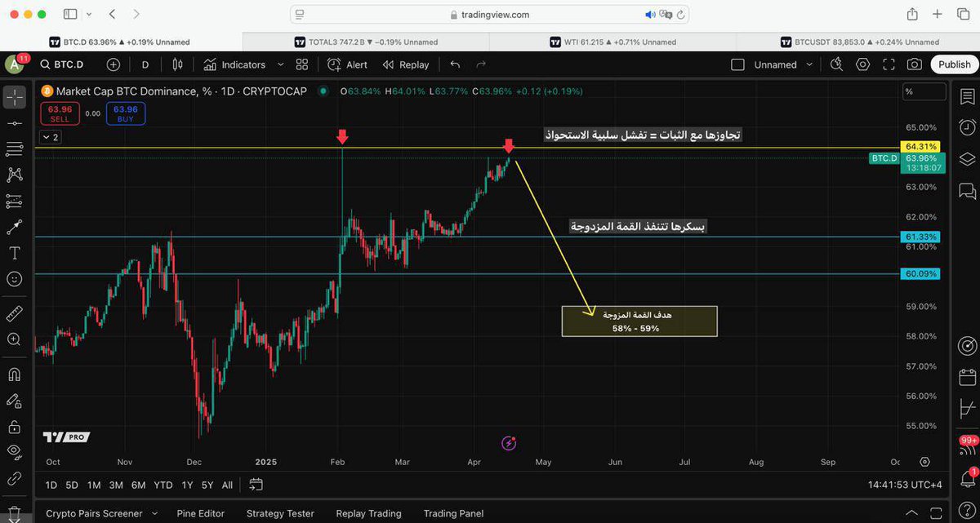Open the indicator templates grid icon
The width and height of the screenshot is (980, 523).
(302, 64)
